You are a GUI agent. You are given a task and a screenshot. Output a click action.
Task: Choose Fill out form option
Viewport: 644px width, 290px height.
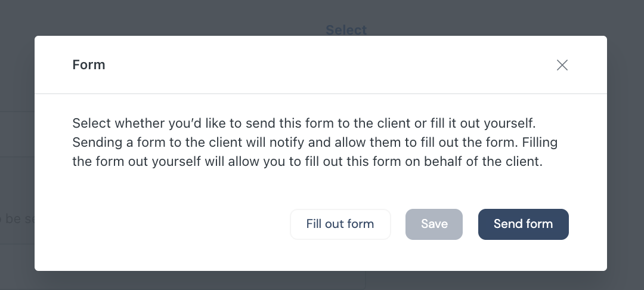[x=340, y=224]
